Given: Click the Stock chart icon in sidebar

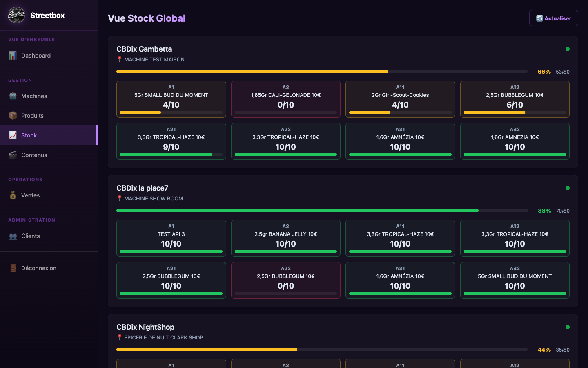Looking at the screenshot, I should [x=12, y=135].
